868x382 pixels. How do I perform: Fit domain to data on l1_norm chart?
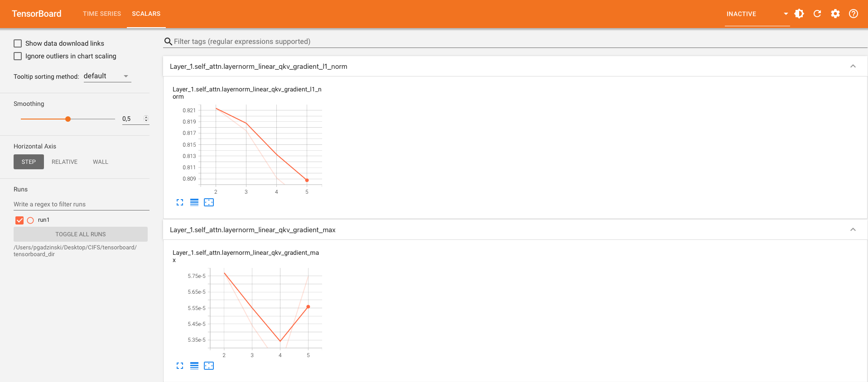click(209, 202)
